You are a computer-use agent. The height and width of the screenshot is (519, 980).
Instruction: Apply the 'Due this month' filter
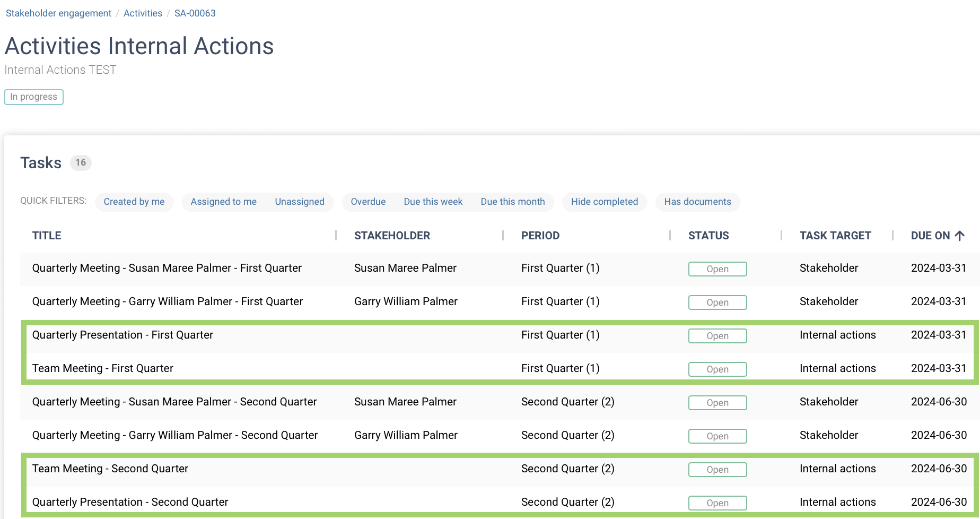[512, 202]
